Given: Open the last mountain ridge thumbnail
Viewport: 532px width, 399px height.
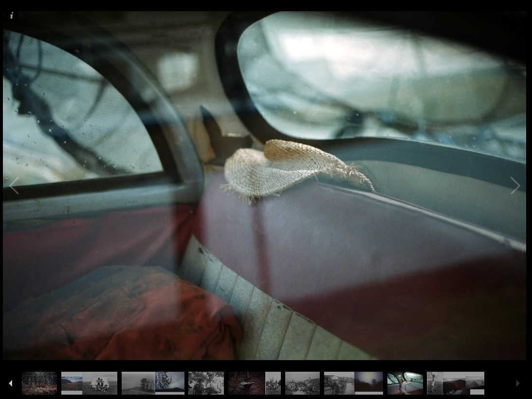Looking at the screenshot, I should point(475,383).
